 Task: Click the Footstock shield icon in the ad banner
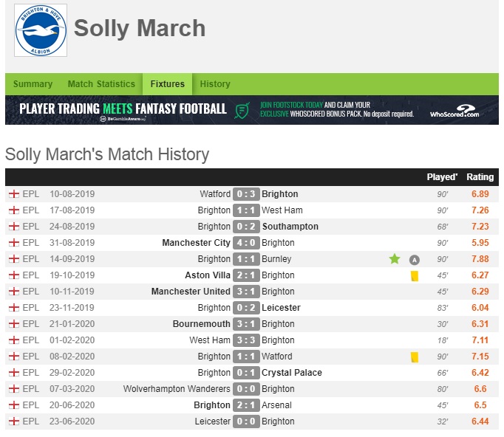coord(242,111)
